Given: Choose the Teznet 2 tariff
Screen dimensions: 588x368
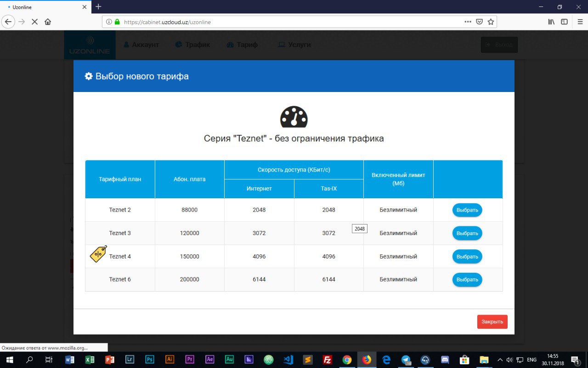Looking at the screenshot, I should (467, 210).
